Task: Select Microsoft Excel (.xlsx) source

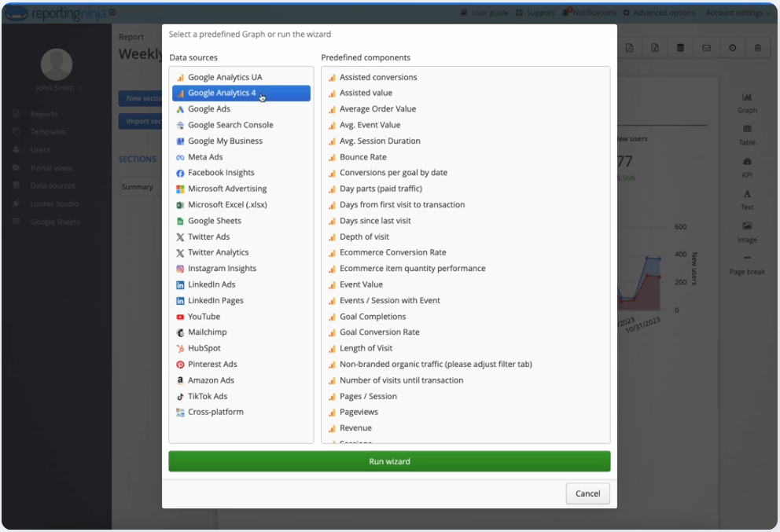Action: point(241,204)
